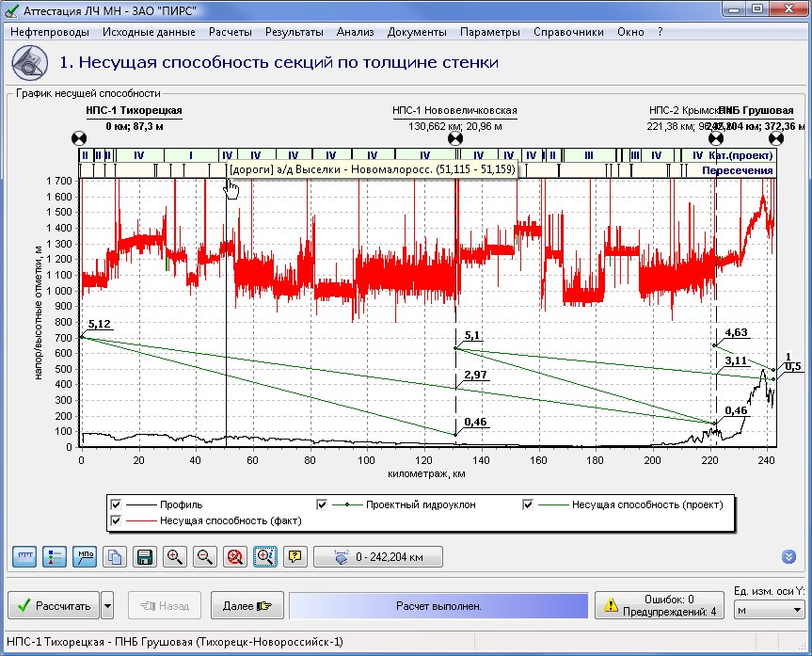Toggle Несущая способность (факт) checkbox
The image size is (812, 656).
116,520
